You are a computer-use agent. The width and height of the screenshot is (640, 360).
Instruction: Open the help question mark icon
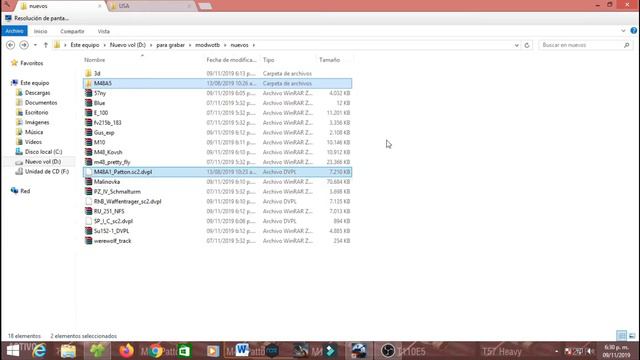[633, 31]
